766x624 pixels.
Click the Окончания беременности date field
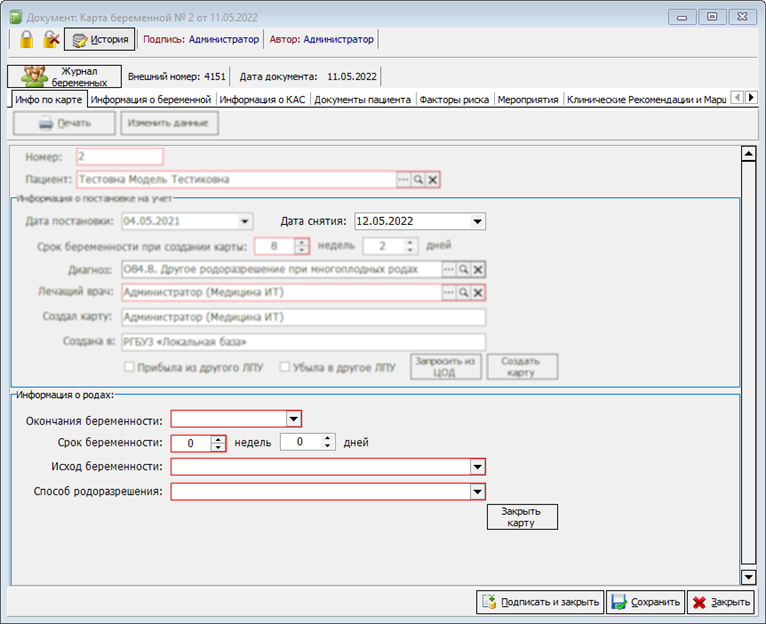(228, 419)
